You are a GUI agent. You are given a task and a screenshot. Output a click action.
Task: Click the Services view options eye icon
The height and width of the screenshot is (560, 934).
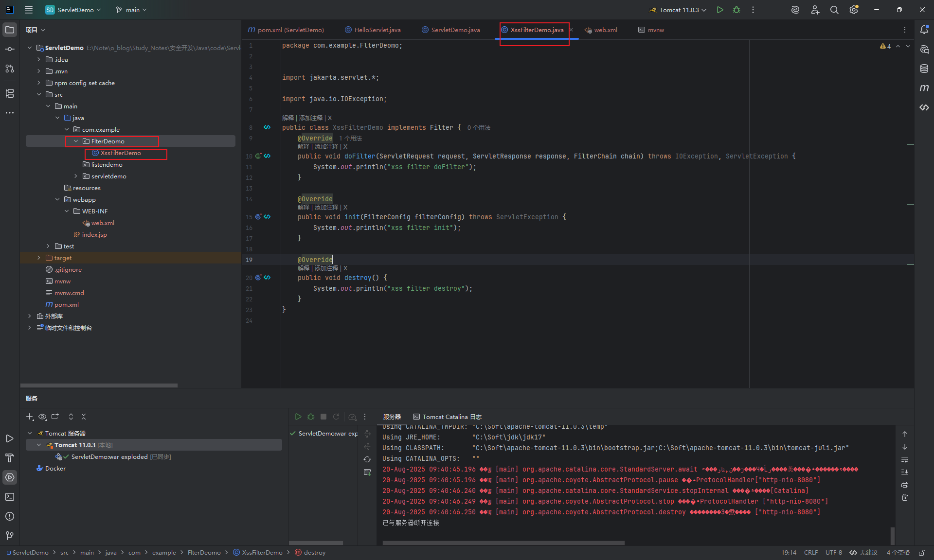click(x=42, y=417)
